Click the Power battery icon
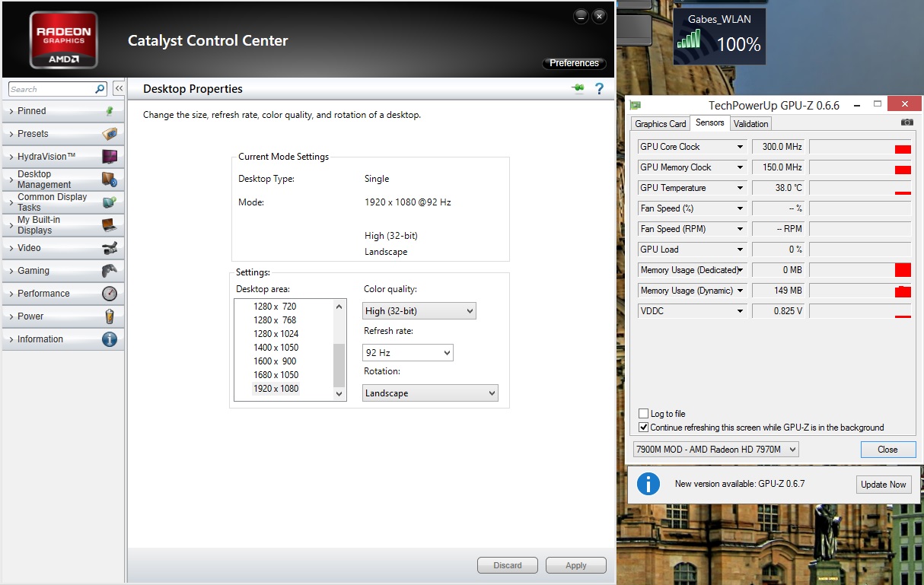The width and height of the screenshot is (924, 585). click(x=110, y=316)
